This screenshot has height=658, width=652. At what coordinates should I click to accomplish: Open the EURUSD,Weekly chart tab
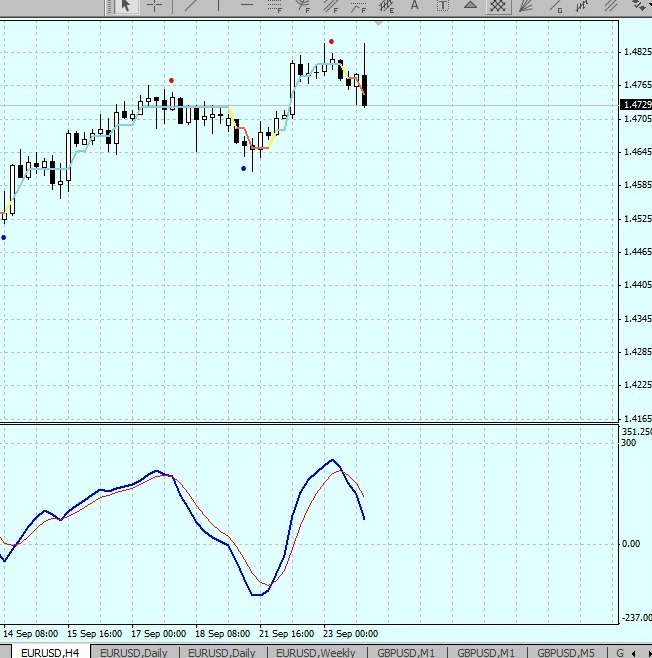tap(315, 652)
